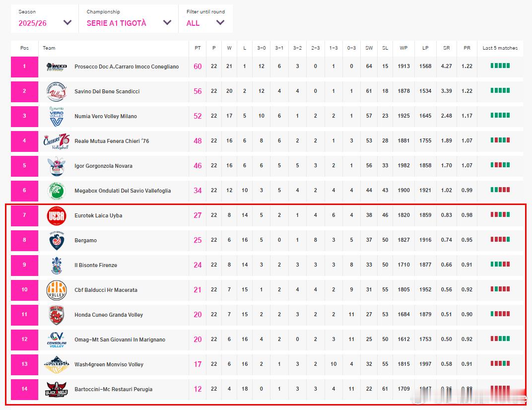Click Conegliano's 60 points value

click(198, 67)
